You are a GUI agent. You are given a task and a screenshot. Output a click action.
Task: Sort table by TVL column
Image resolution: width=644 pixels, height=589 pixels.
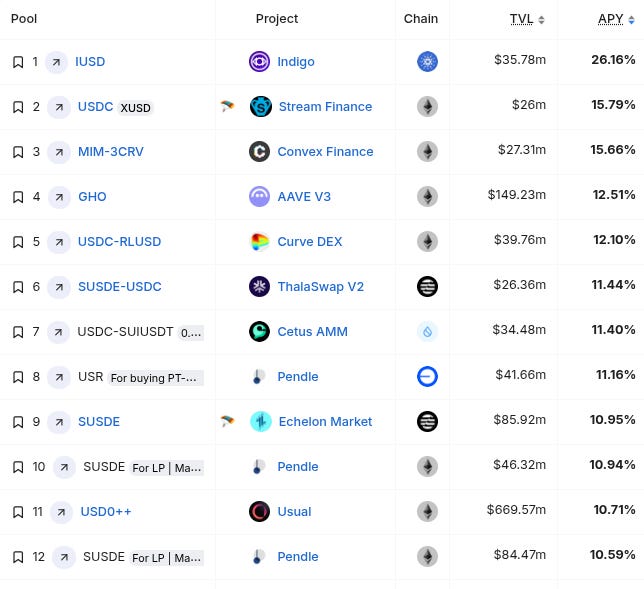527,19
